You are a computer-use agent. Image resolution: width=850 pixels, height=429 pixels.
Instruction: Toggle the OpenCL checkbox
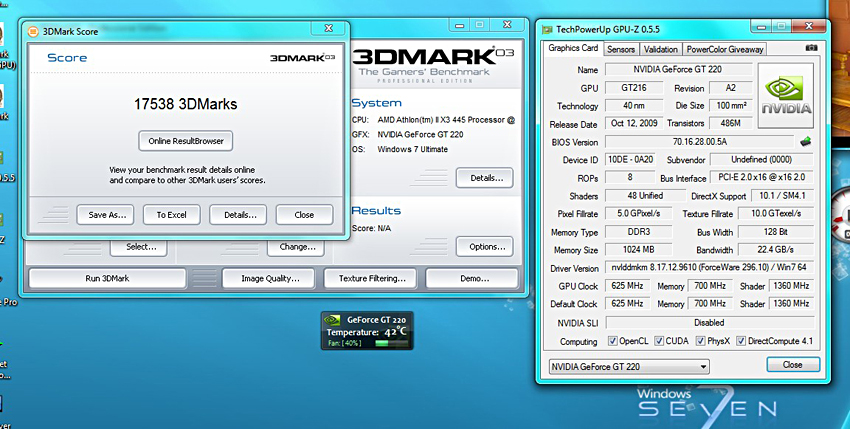tap(613, 341)
